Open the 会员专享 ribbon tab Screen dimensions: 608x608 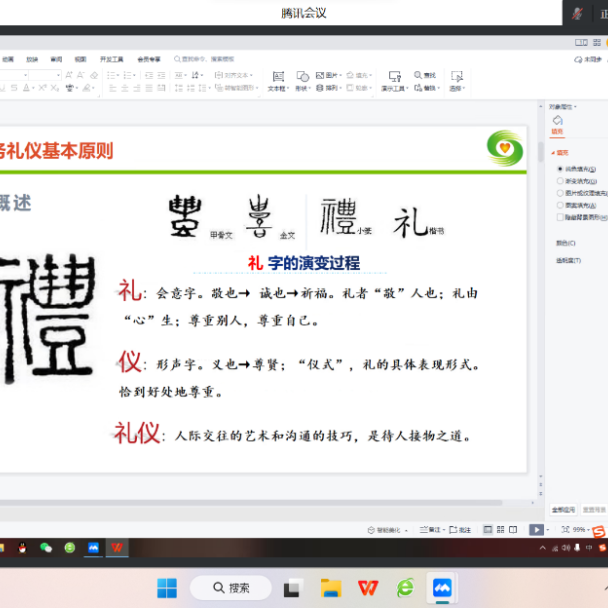[148, 59]
